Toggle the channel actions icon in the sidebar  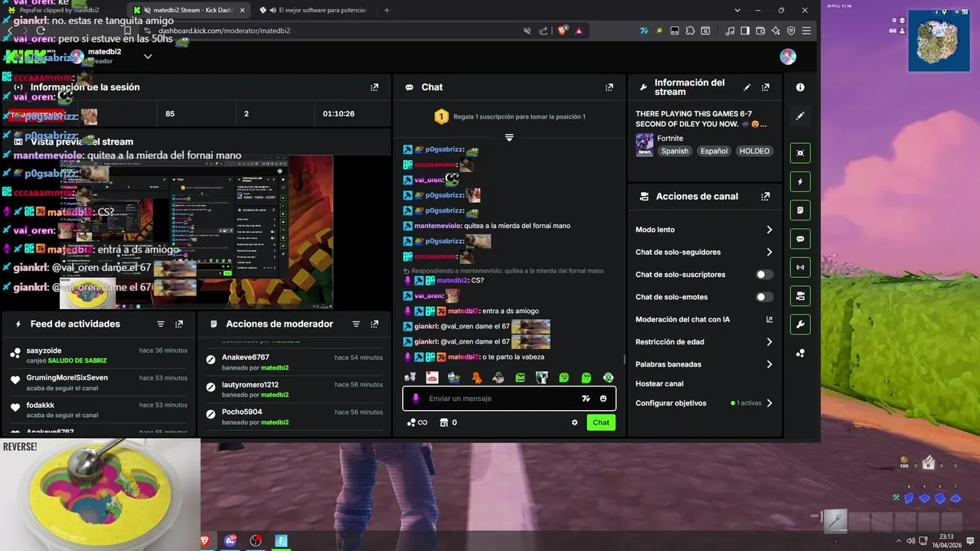(800, 296)
